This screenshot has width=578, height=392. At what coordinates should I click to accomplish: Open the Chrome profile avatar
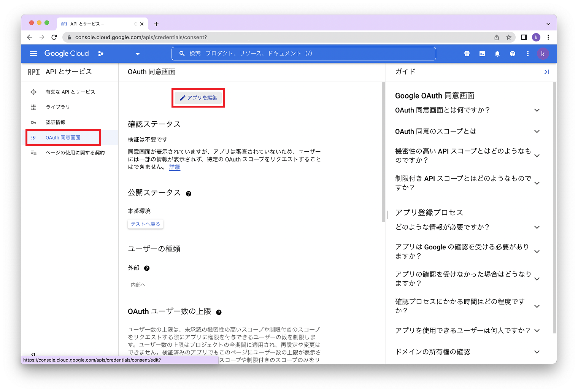(536, 37)
